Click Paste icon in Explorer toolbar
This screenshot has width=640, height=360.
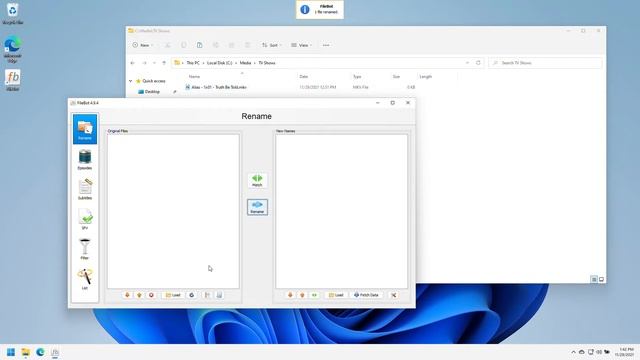200,45
